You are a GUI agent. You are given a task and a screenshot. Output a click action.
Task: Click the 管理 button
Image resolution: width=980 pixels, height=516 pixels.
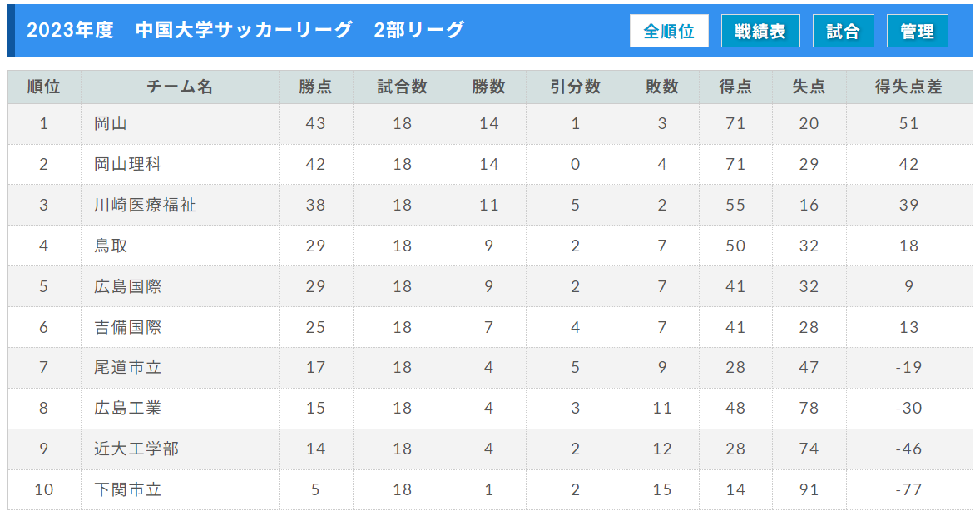(917, 32)
